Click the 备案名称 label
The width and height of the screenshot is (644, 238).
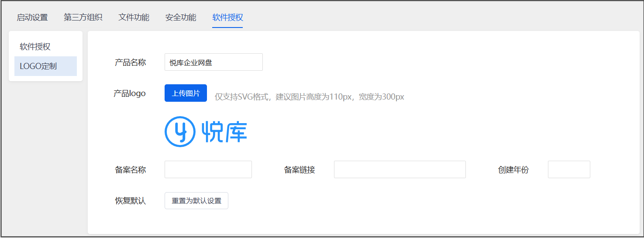coord(130,170)
